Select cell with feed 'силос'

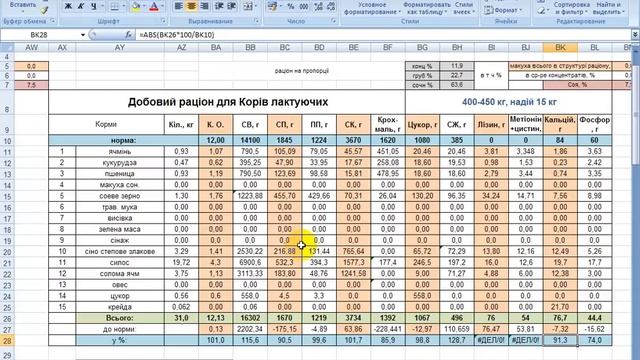pyautogui.click(x=120, y=262)
